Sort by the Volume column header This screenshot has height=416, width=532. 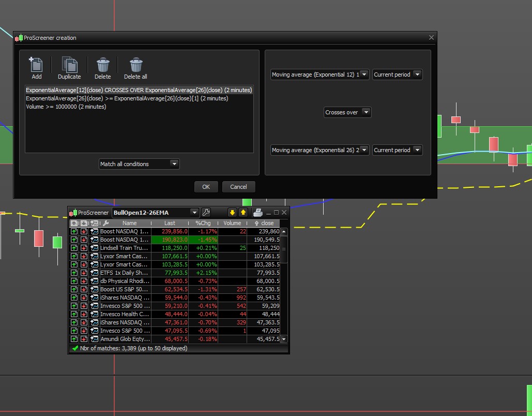click(x=232, y=223)
